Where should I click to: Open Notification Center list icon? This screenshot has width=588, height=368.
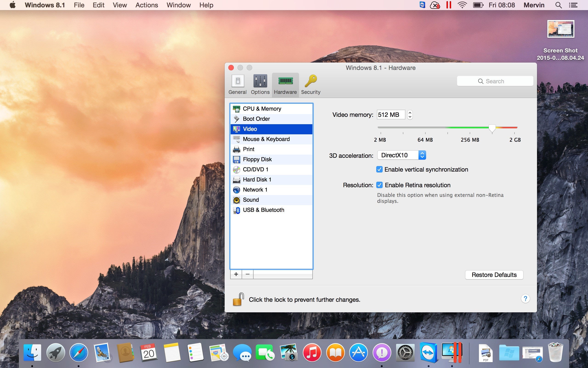(x=574, y=5)
